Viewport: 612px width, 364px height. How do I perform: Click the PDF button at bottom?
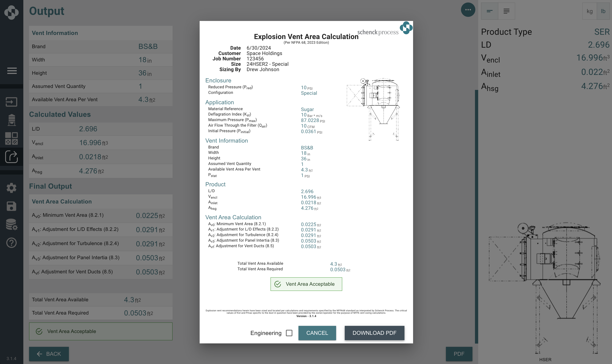tap(459, 354)
